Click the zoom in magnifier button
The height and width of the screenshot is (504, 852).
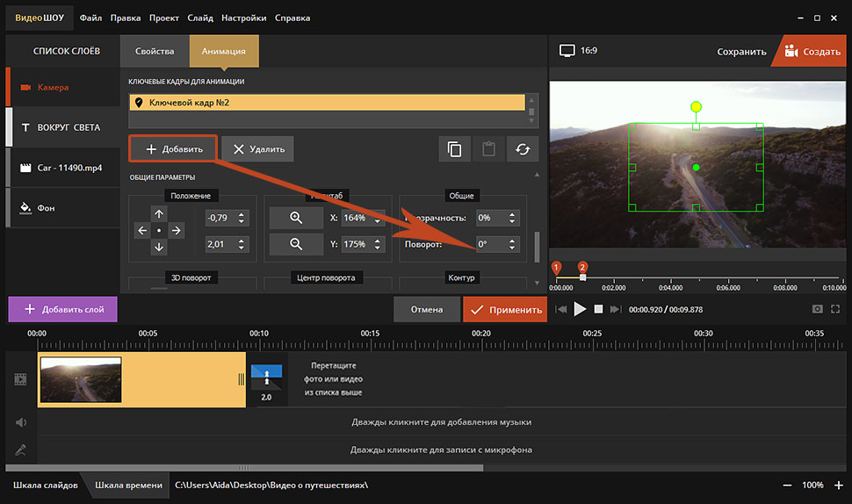pyautogui.click(x=296, y=218)
